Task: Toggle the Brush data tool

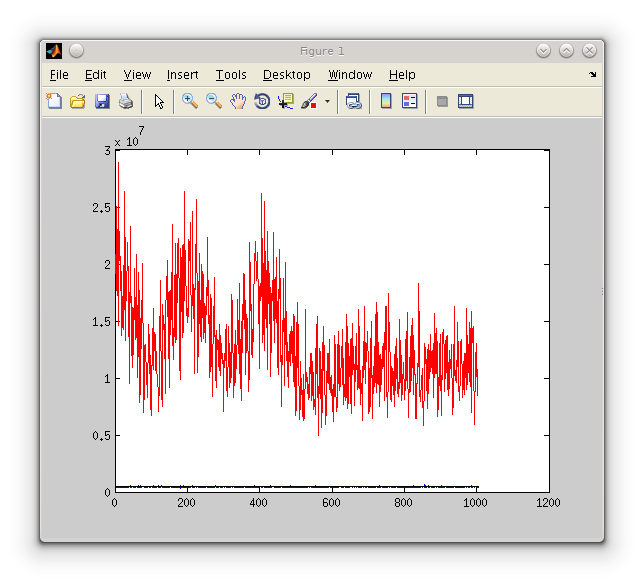Action: [x=309, y=101]
